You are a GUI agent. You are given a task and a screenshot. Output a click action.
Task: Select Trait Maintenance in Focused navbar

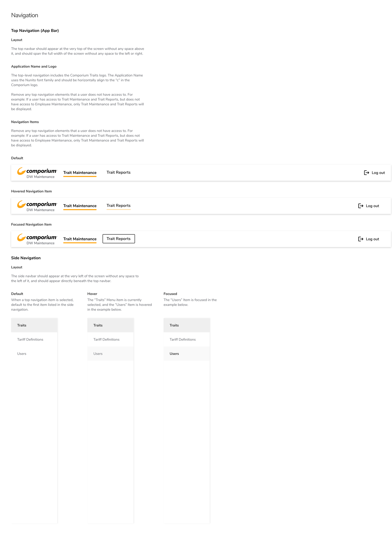[80, 239]
